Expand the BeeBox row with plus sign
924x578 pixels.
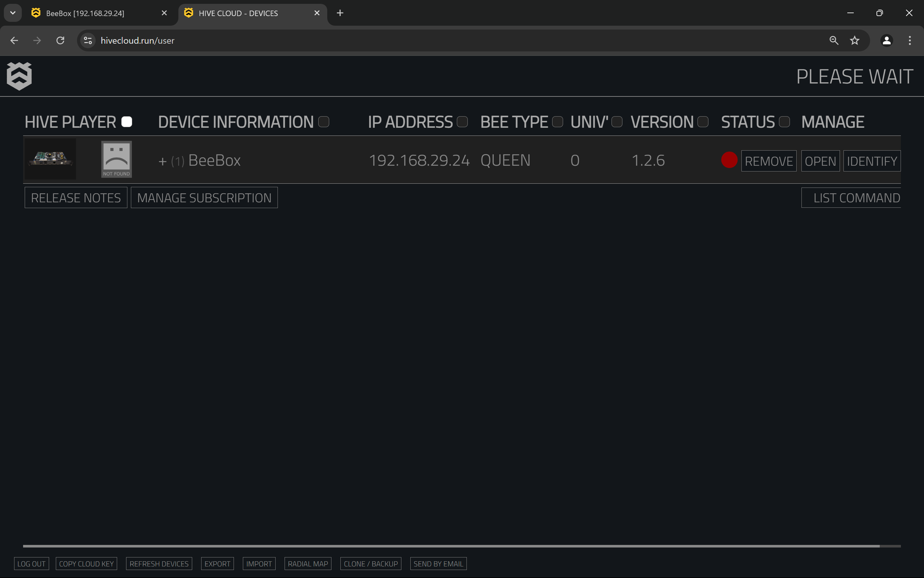click(163, 161)
